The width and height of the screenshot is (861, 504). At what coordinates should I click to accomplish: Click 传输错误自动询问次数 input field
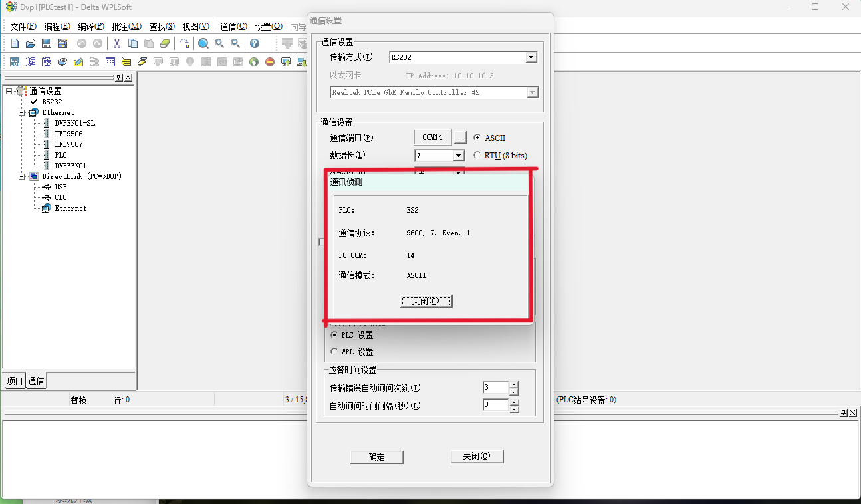pos(495,388)
